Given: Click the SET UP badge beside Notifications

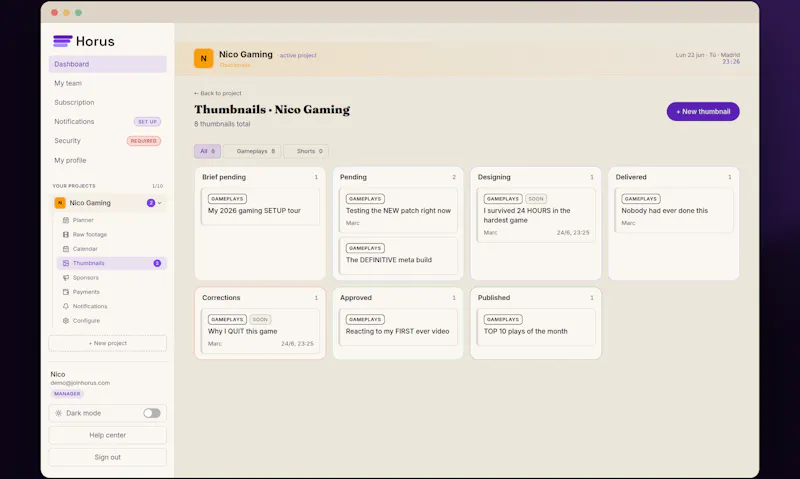Looking at the screenshot, I should pos(147,121).
